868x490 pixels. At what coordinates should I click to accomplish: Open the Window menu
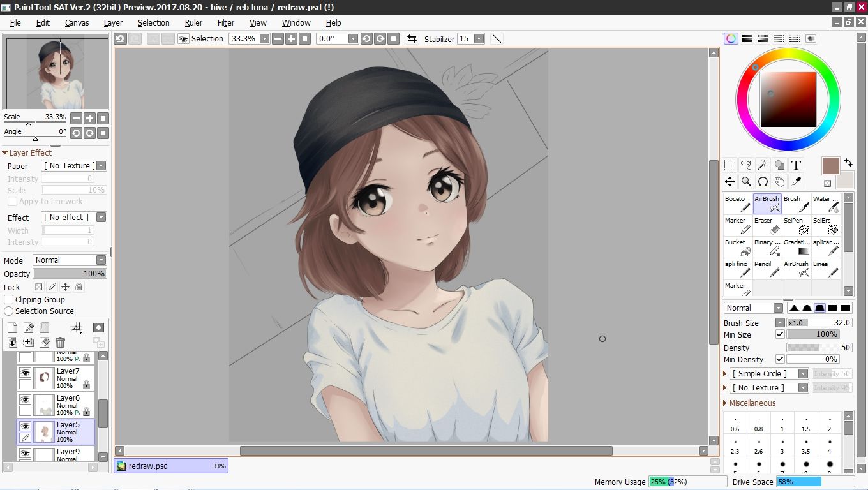[296, 22]
